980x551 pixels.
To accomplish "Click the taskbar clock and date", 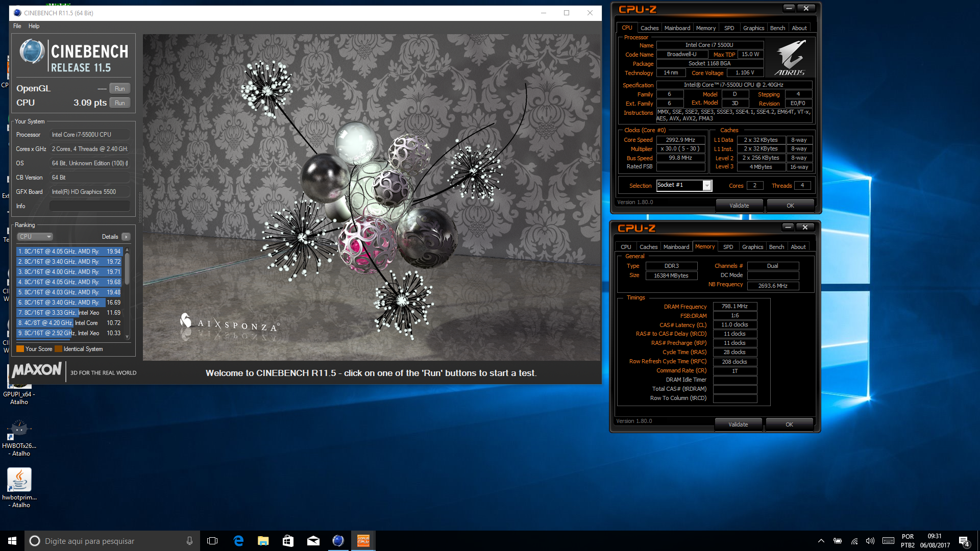I will [x=935, y=541].
